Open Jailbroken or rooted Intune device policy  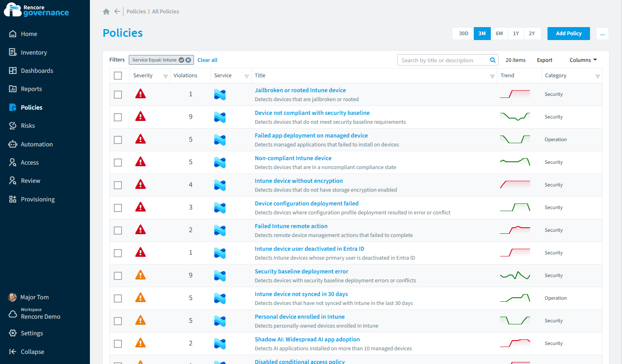point(300,90)
